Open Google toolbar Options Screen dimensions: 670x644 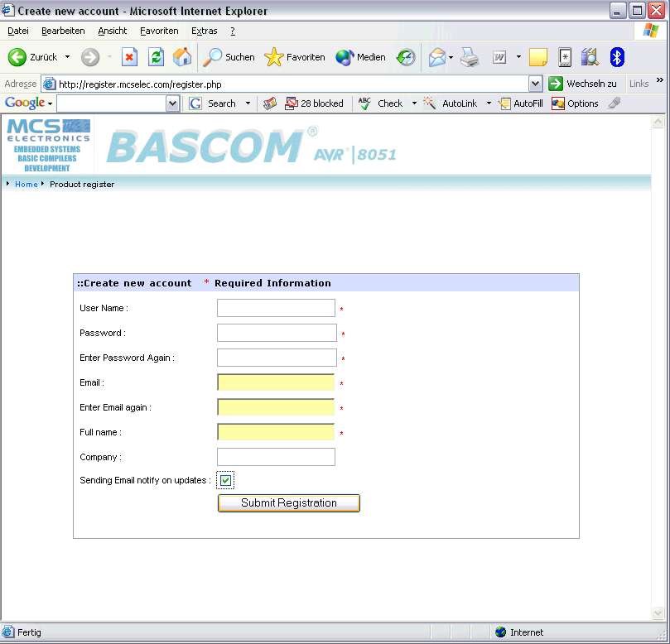pos(575,103)
